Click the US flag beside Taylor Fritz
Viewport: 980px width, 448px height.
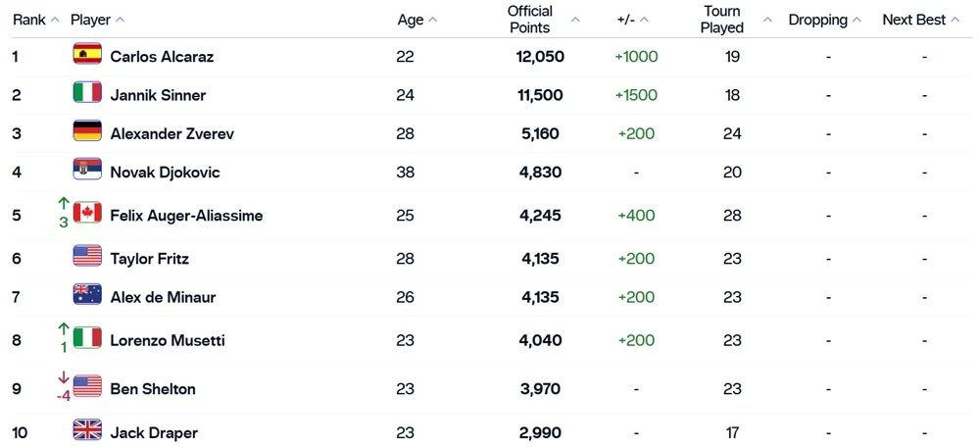87,257
